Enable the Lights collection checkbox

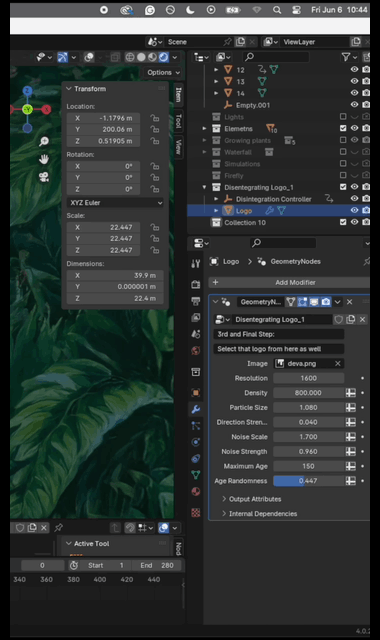tap(343, 117)
